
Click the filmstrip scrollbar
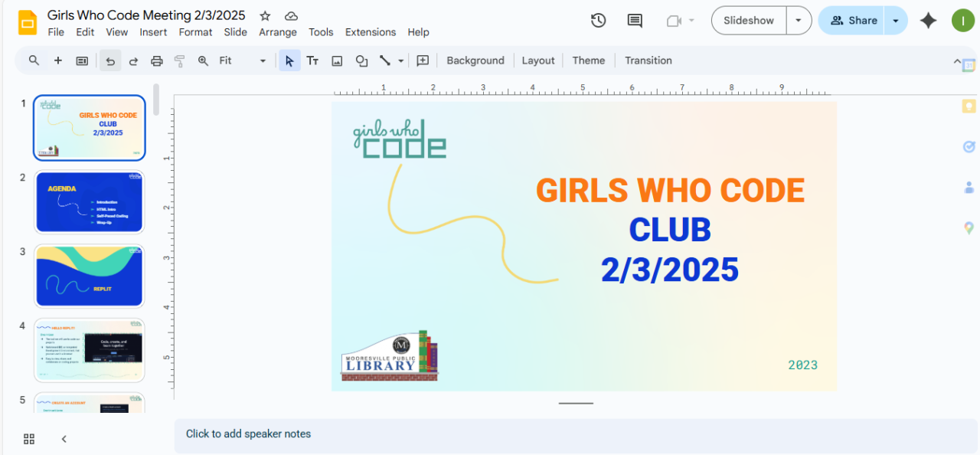click(156, 100)
